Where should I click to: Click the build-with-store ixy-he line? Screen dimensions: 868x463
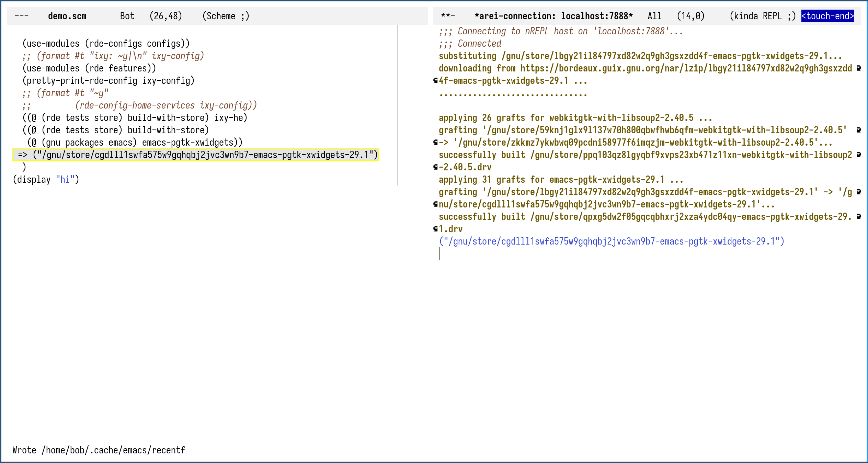[x=135, y=118]
